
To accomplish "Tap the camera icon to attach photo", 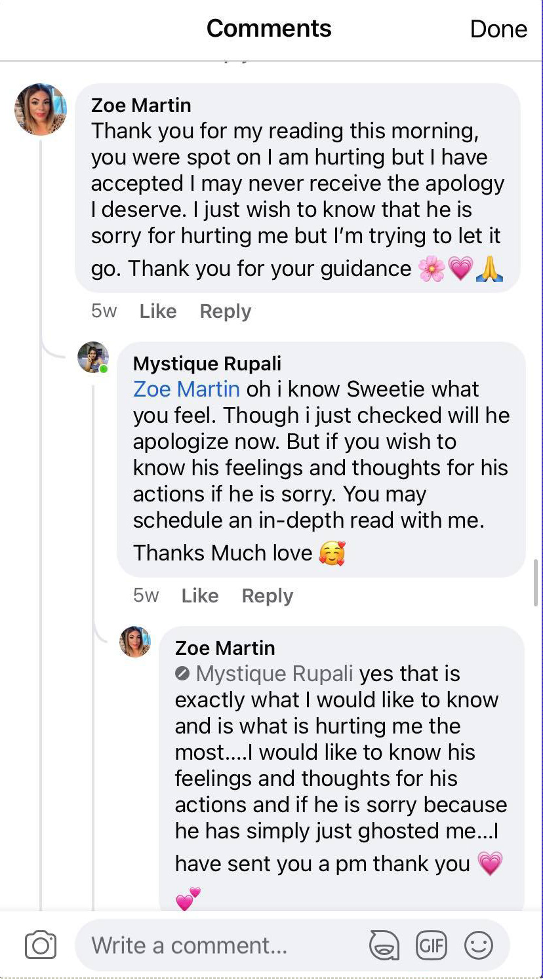I will point(41,945).
